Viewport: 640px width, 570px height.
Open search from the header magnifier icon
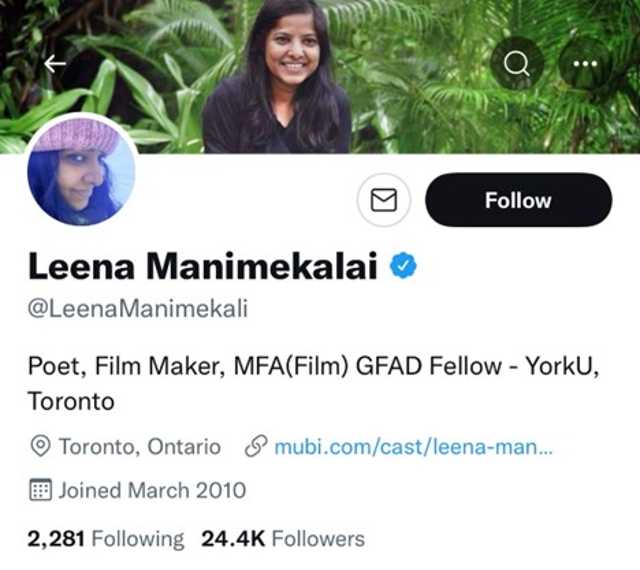tap(516, 63)
